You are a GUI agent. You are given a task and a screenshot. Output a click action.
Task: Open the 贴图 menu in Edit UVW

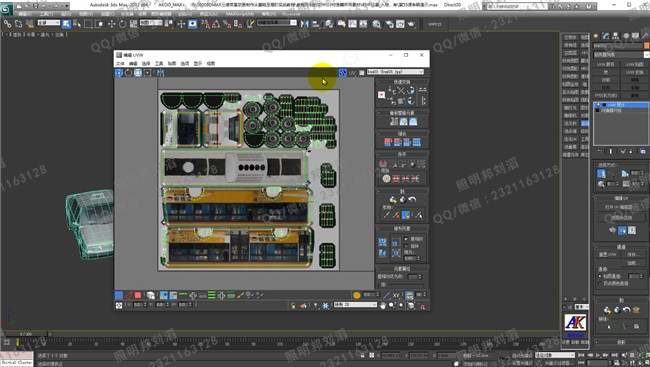172,63
